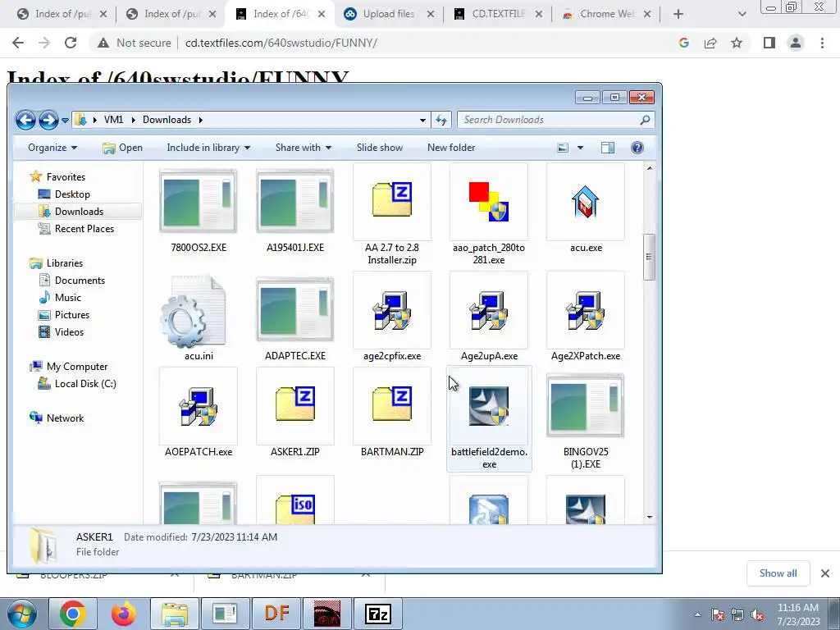Reload the Chrome page
Image resolution: width=840 pixels, height=630 pixels.
pyautogui.click(x=71, y=43)
